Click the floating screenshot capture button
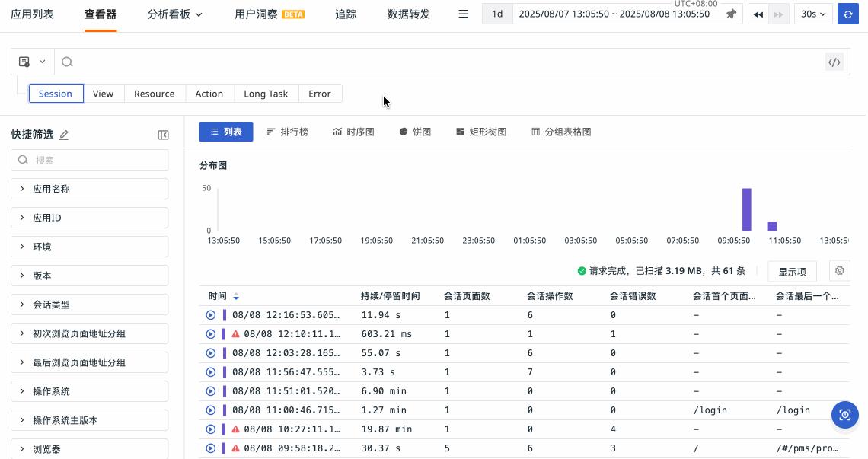The width and height of the screenshot is (868, 459). point(844,415)
